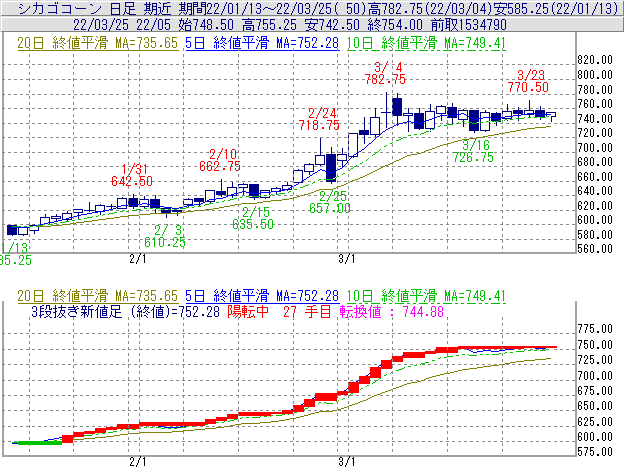The height and width of the screenshot is (475, 624).
Task: Select the top 5日 MA=752.28 legend
Action: click(262, 43)
